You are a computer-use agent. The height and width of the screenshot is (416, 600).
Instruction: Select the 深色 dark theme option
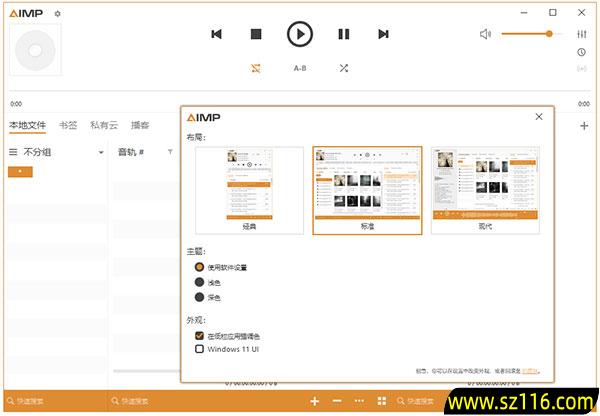click(x=200, y=297)
